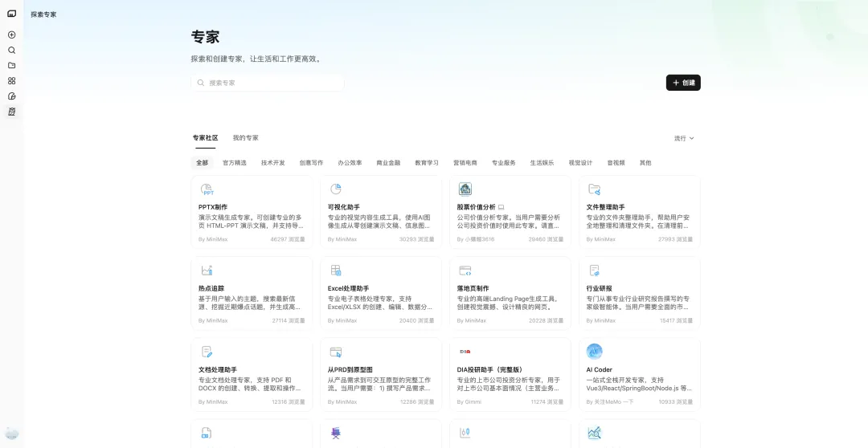Click the Excel处理助手 spreadsheet icon

point(335,271)
